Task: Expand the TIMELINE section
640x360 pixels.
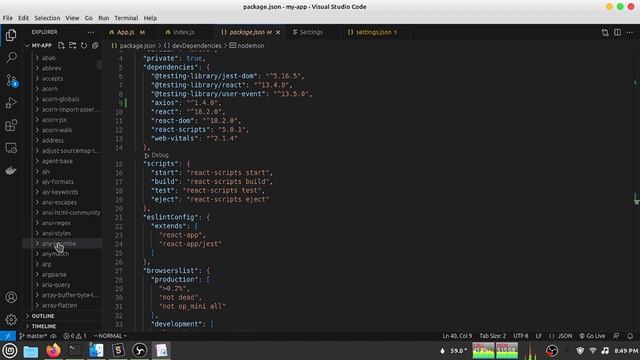Action: click(62, 326)
